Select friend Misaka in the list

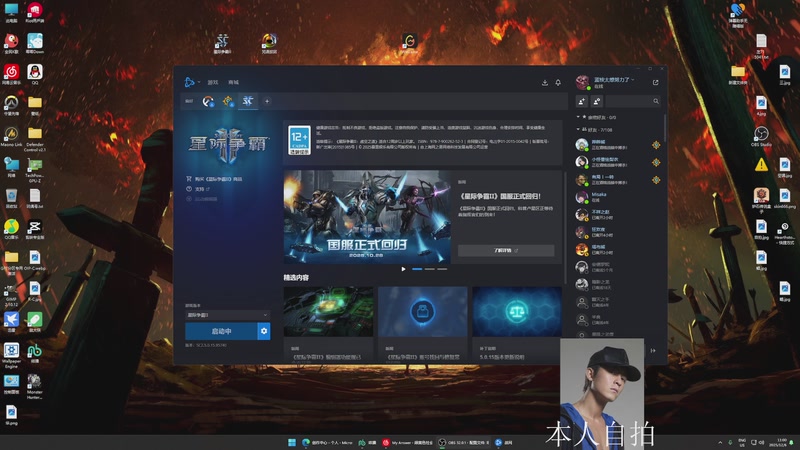click(x=618, y=197)
